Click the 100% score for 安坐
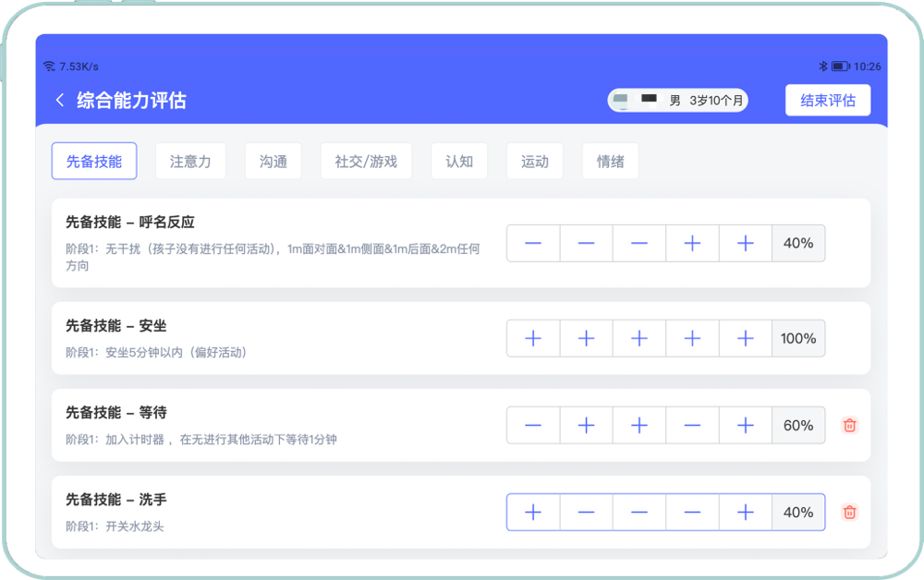 [798, 339]
